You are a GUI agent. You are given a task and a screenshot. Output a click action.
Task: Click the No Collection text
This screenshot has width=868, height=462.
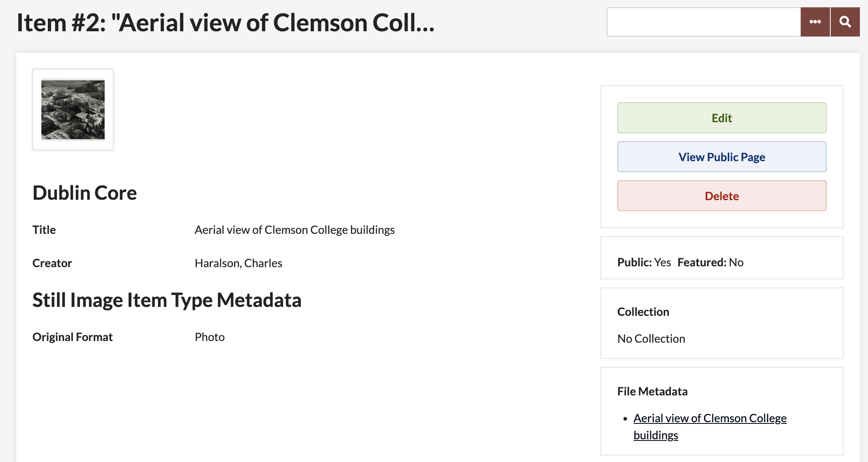point(651,339)
